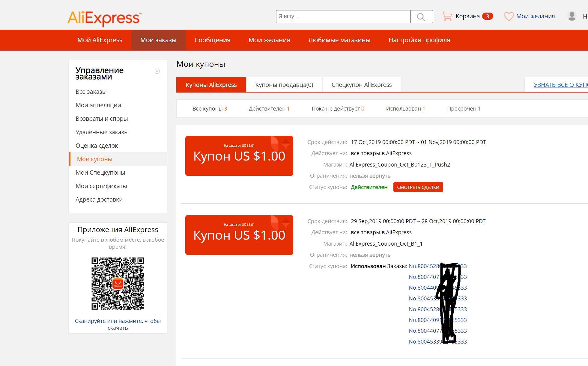The width and height of the screenshot is (588, 366).
Task: Click coupon store name AliExpress_Coupon_Oct_B1_1
Action: click(386, 244)
